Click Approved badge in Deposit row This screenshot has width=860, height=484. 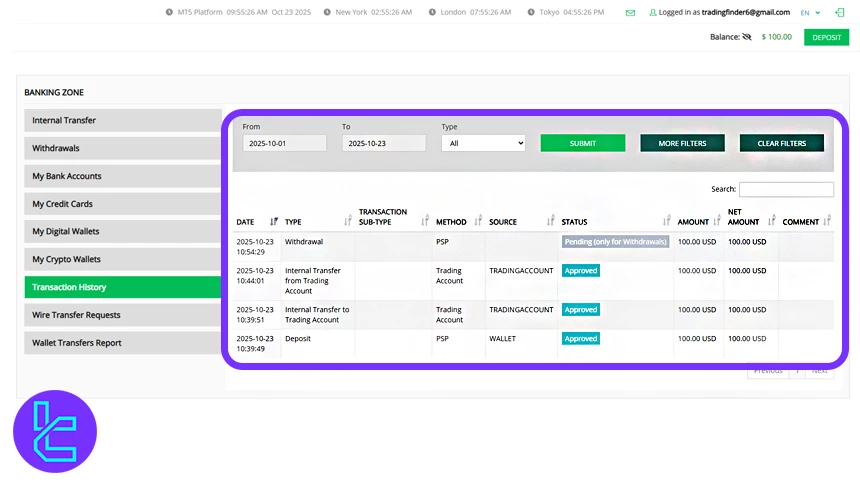tap(581, 339)
